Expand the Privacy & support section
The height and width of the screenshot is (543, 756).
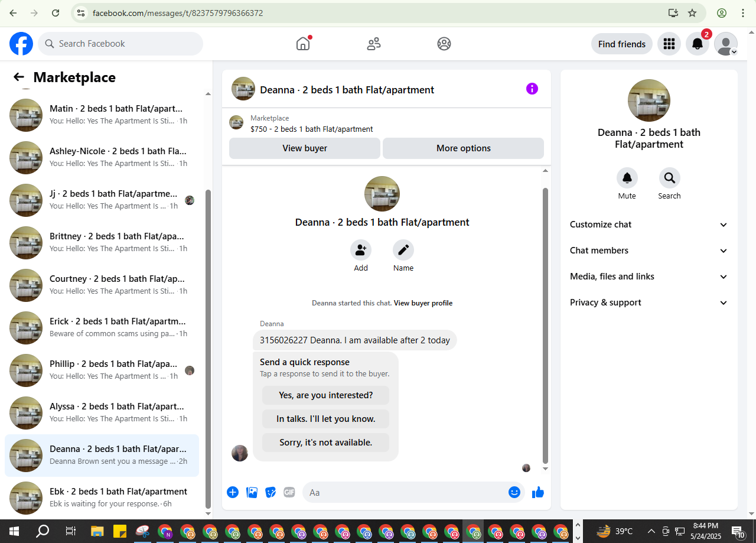(x=649, y=303)
